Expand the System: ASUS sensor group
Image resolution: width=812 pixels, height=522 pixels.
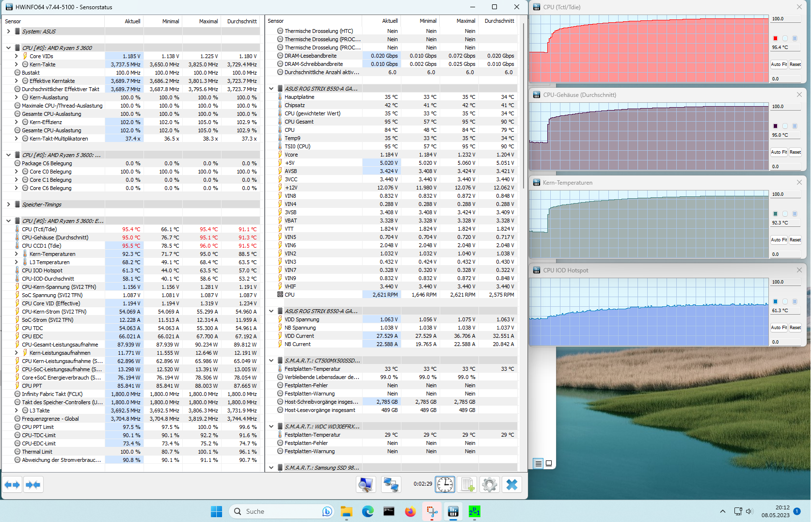(8, 32)
